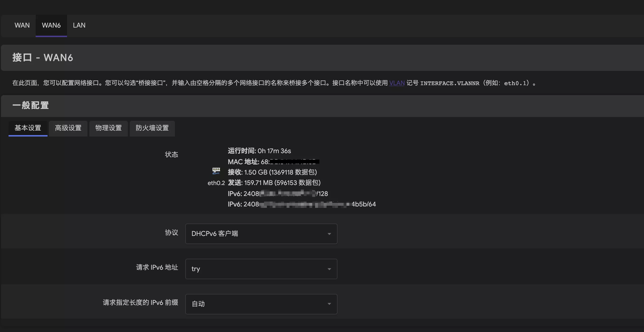
Task: Click the IPv6 address ending in 4b5b/64
Action: 302,204
